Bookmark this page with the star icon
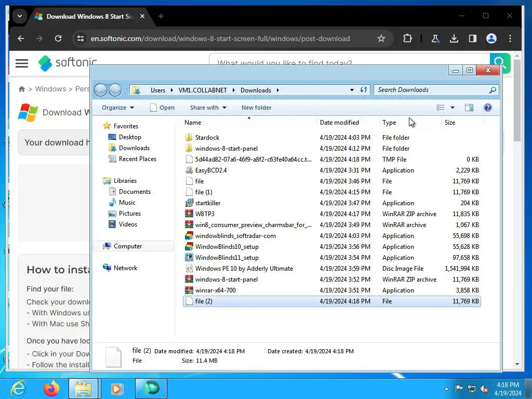 pyautogui.click(x=381, y=38)
